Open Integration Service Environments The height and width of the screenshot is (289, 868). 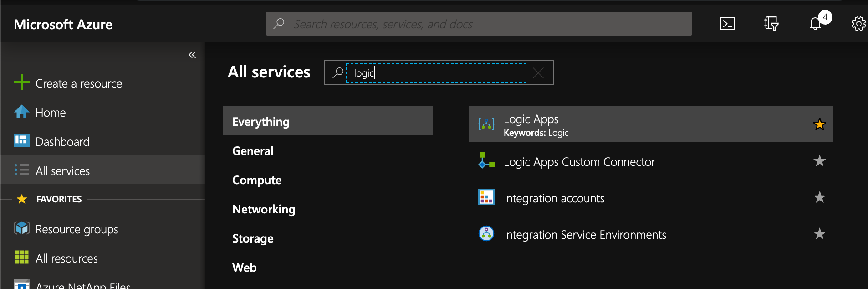[x=584, y=235]
